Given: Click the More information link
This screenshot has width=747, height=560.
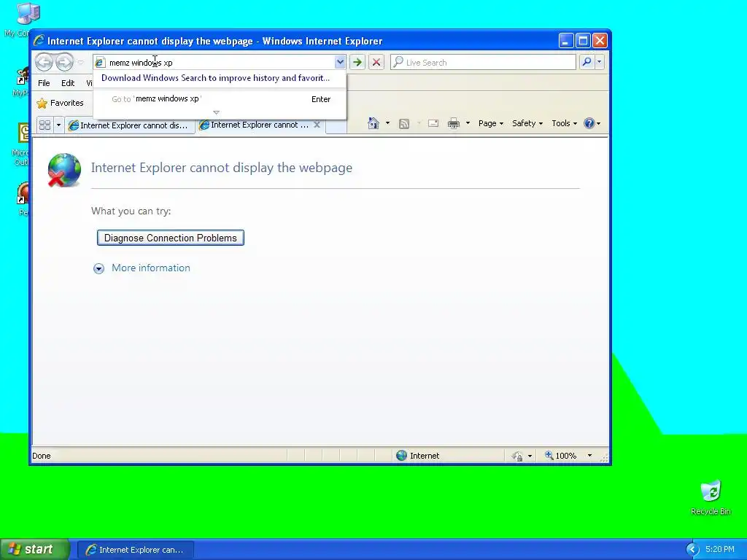Looking at the screenshot, I should coord(150,268).
